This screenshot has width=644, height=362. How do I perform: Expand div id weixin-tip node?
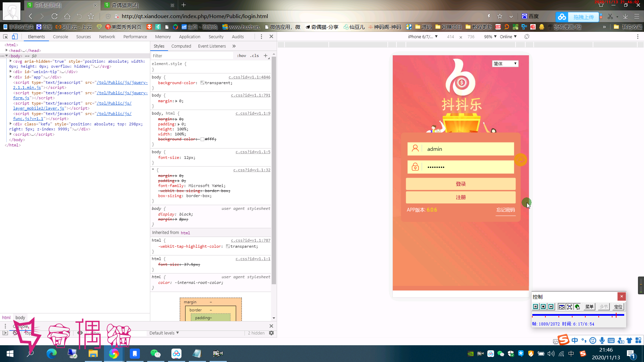tap(11, 71)
